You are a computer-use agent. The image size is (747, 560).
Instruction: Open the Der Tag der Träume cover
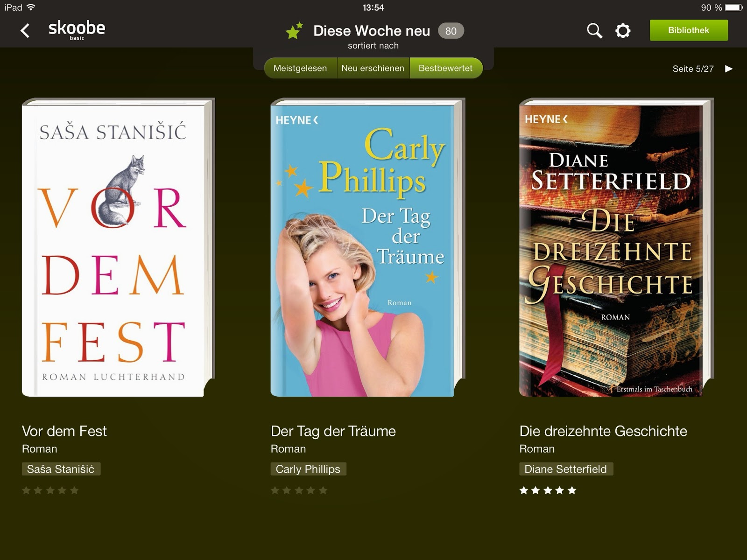point(367,247)
